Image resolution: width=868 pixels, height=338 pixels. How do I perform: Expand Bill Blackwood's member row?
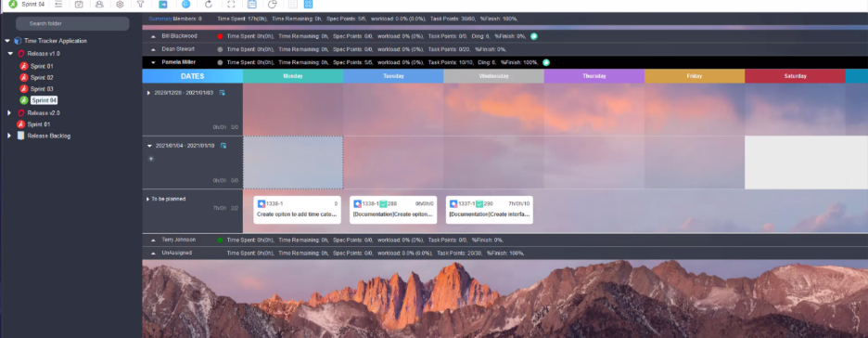(x=153, y=36)
